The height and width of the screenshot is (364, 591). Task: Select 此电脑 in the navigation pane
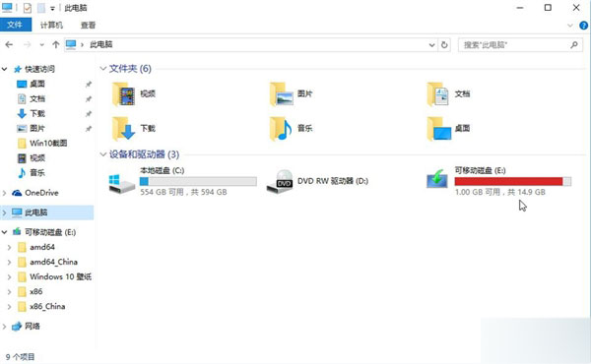click(35, 212)
